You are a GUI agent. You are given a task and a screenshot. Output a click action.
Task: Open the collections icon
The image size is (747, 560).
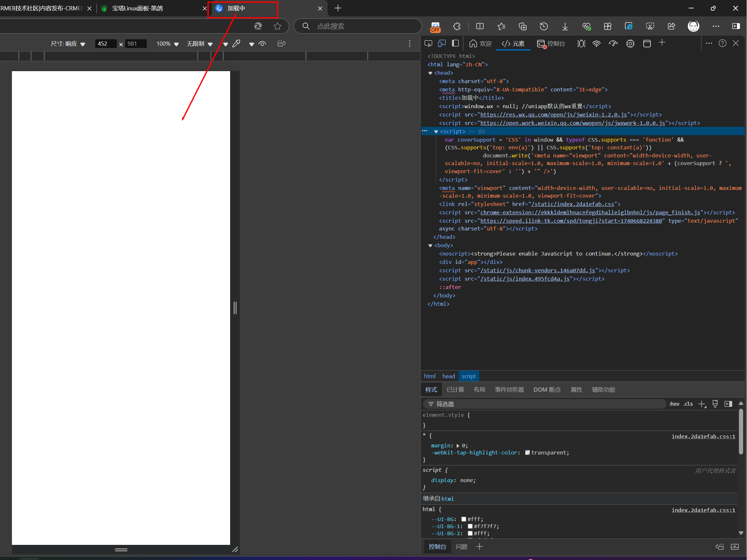coord(523,26)
